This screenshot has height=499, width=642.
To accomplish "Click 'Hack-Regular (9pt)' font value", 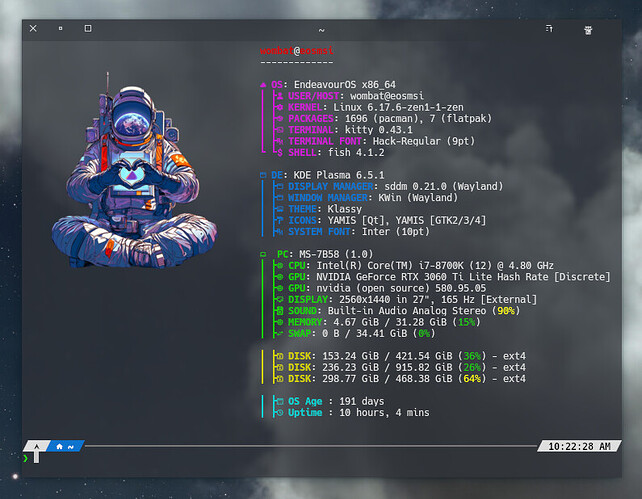I will tap(423, 141).
